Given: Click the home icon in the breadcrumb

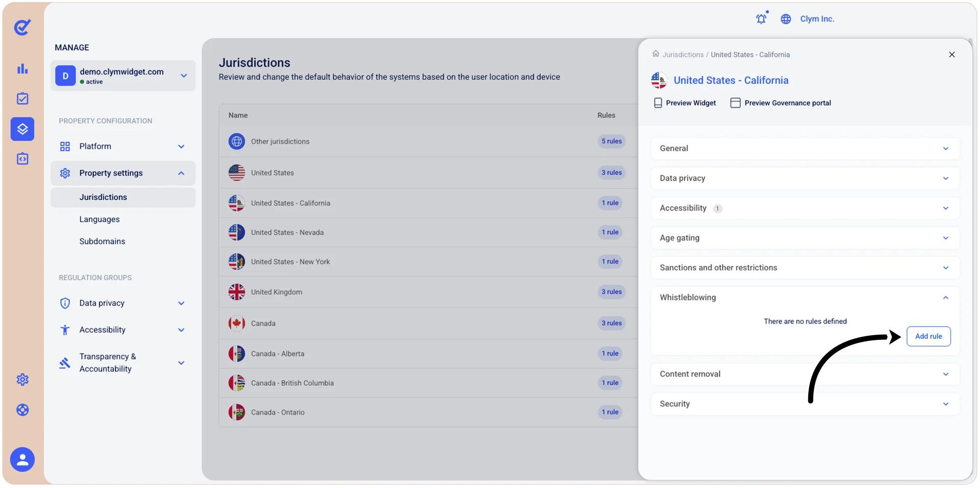Looking at the screenshot, I should 656,54.
